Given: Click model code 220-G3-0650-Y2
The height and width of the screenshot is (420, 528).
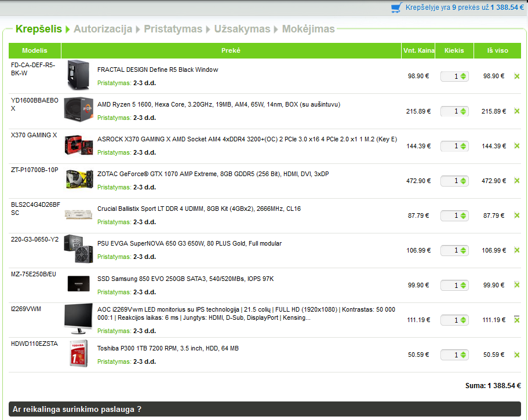Looking at the screenshot, I should [35, 240].
